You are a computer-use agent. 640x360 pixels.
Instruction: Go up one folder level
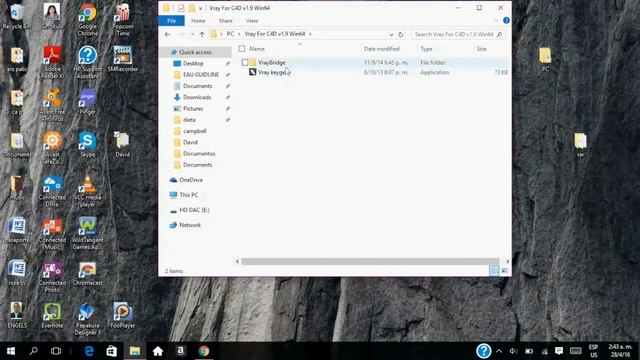(x=202, y=34)
